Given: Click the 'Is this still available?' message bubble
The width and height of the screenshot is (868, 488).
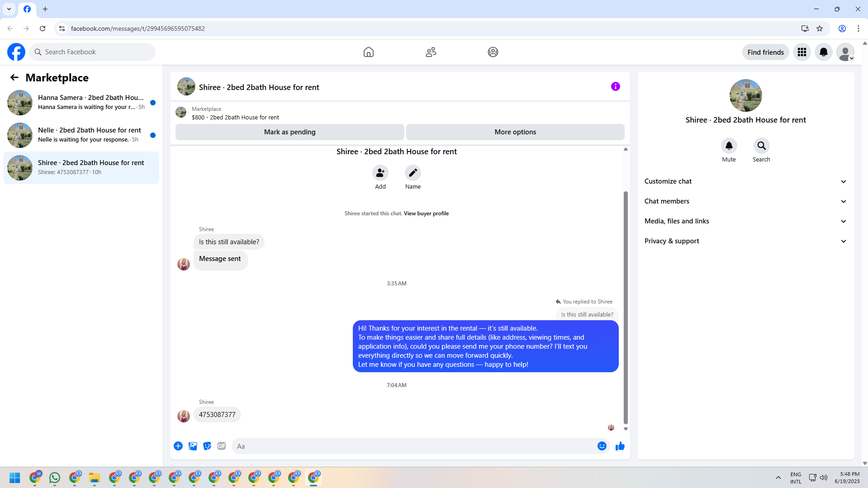Looking at the screenshot, I should coord(229,242).
